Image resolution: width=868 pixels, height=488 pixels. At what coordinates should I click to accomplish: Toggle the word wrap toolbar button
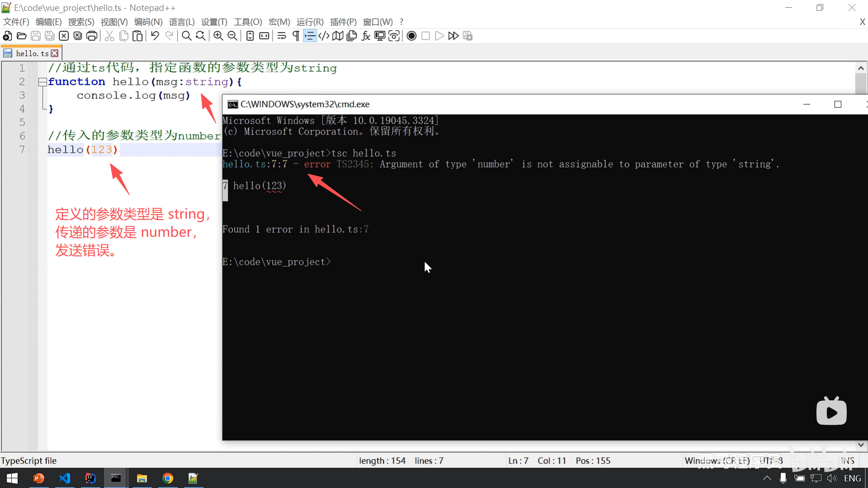click(282, 36)
